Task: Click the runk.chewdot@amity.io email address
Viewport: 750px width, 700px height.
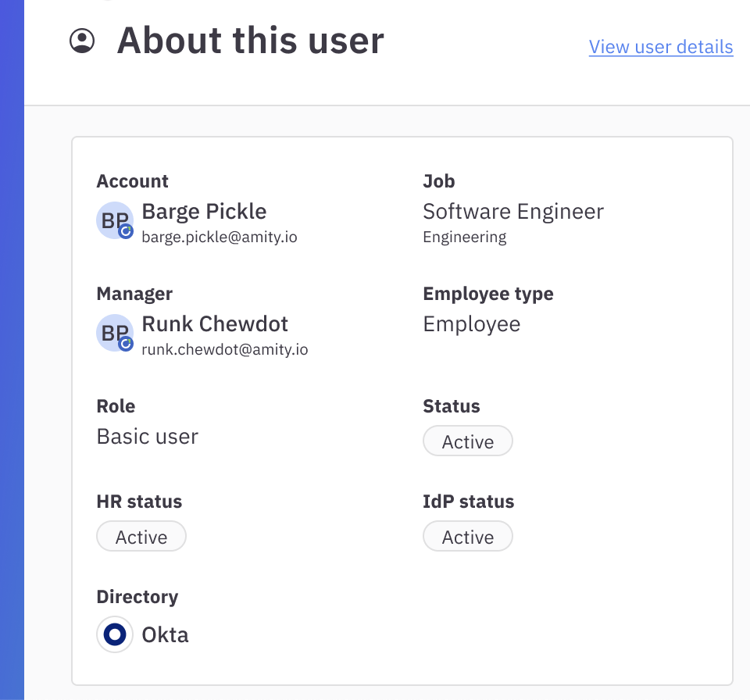Action: 224,349
